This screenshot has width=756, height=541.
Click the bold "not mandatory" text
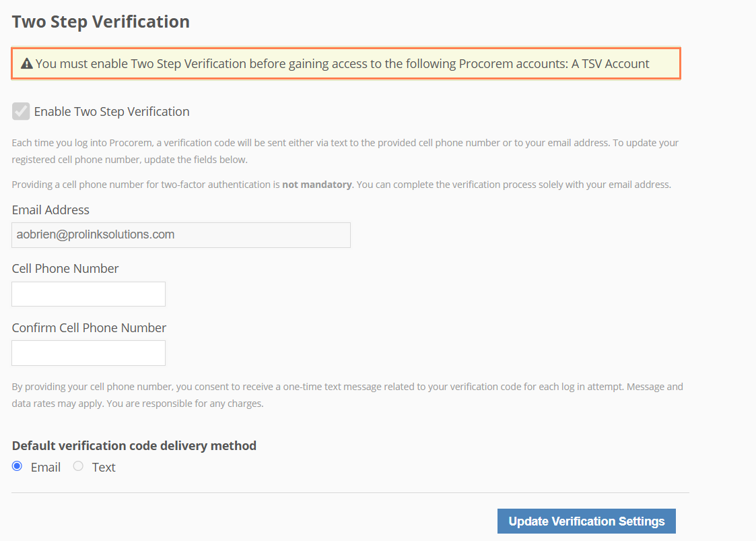pyautogui.click(x=316, y=185)
